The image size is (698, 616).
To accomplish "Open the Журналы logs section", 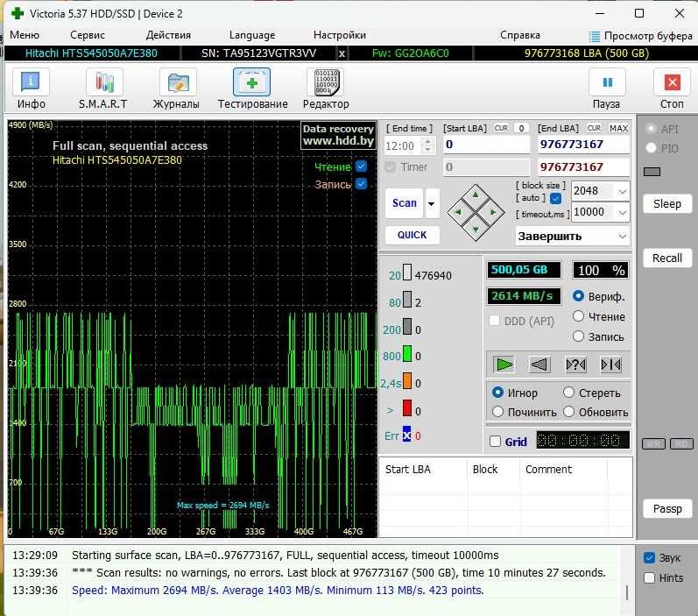I will click(177, 89).
